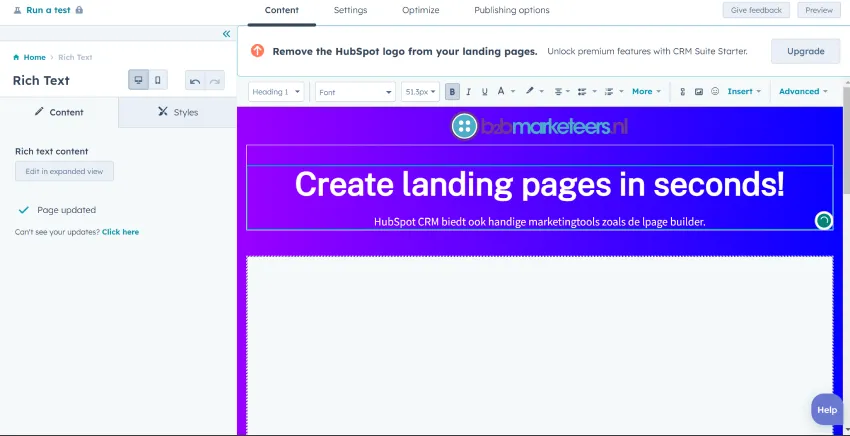Screen dimensions: 850x436
Task: Open the highlight color dropdown arrow
Action: (x=542, y=92)
